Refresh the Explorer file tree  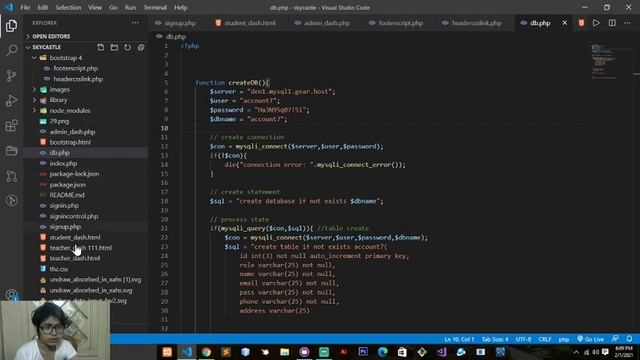pyautogui.click(x=128, y=47)
